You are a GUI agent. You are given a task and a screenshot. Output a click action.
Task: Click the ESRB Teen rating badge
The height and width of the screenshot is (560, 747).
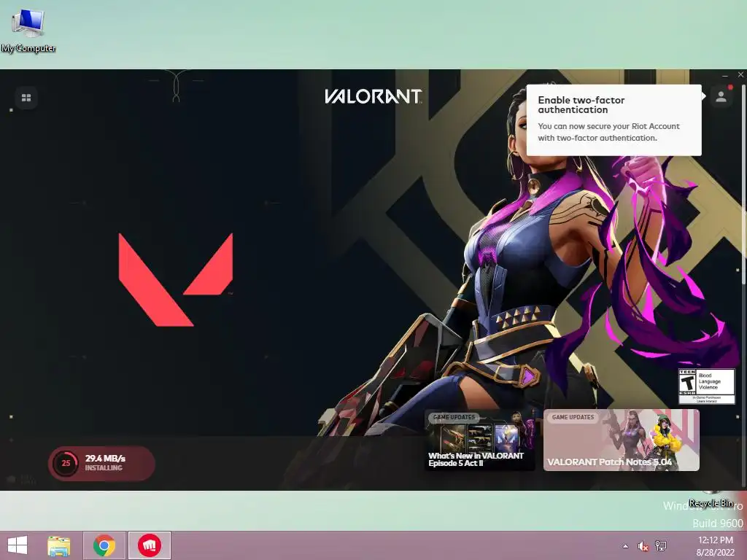point(706,386)
